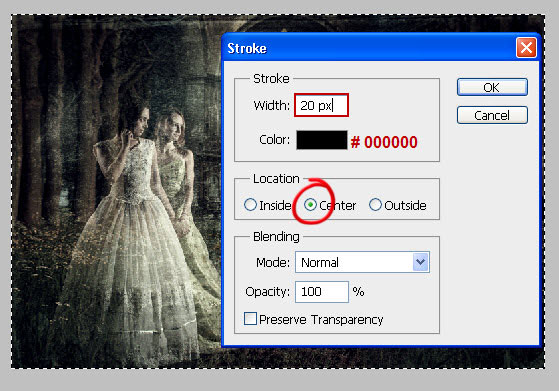The height and width of the screenshot is (391, 559).
Task: Click OK in the Stroke dialog
Action: [492, 87]
